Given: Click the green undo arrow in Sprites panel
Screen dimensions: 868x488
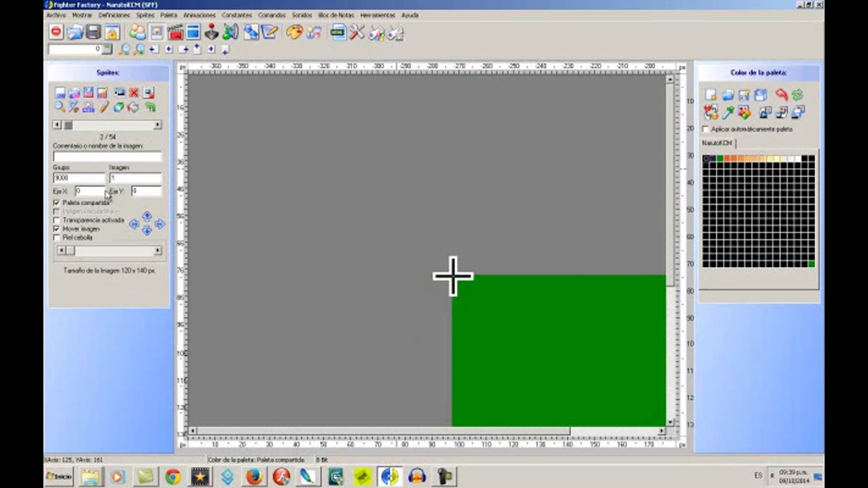Looking at the screenshot, I should [150, 107].
